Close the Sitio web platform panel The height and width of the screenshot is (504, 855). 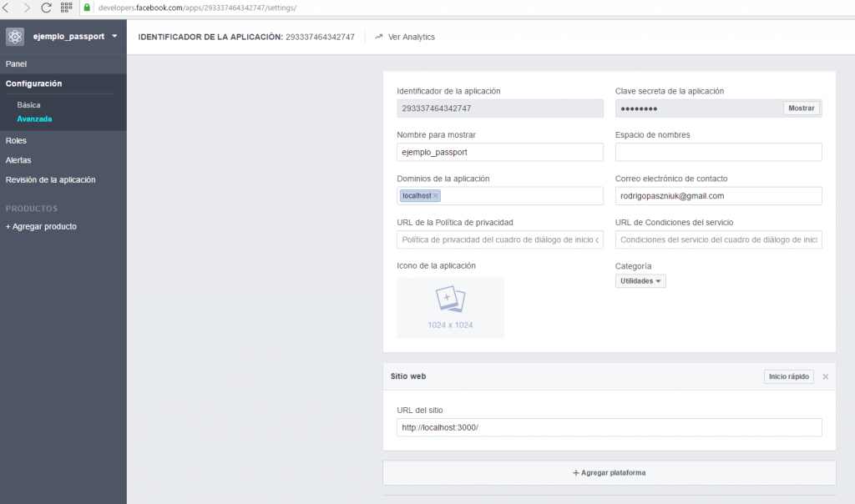tap(825, 377)
